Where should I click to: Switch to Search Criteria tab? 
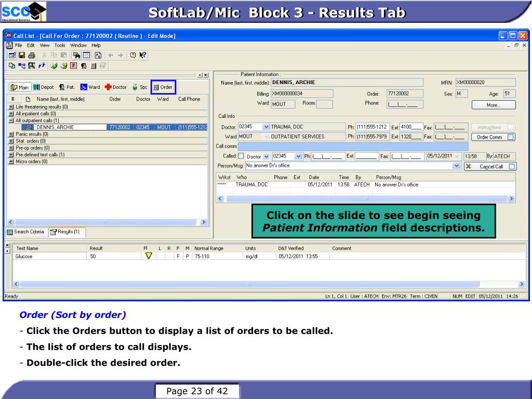click(26, 232)
